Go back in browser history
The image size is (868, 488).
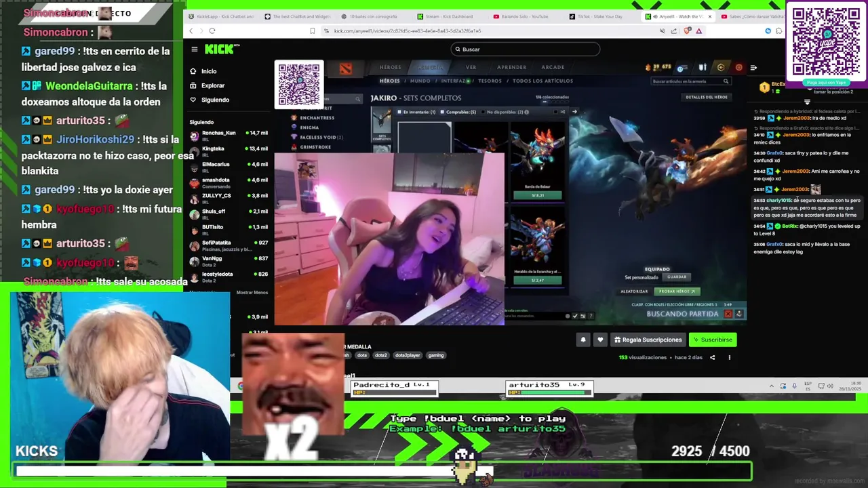(x=191, y=30)
